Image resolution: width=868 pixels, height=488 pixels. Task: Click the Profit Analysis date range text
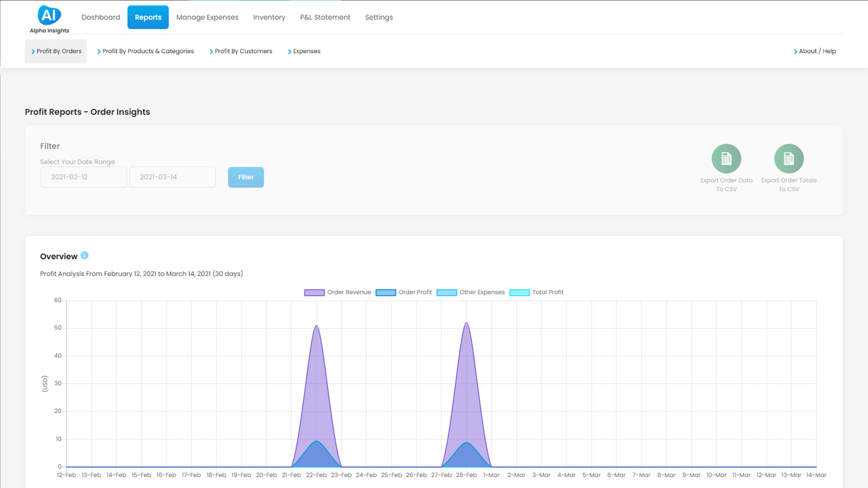click(142, 273)
